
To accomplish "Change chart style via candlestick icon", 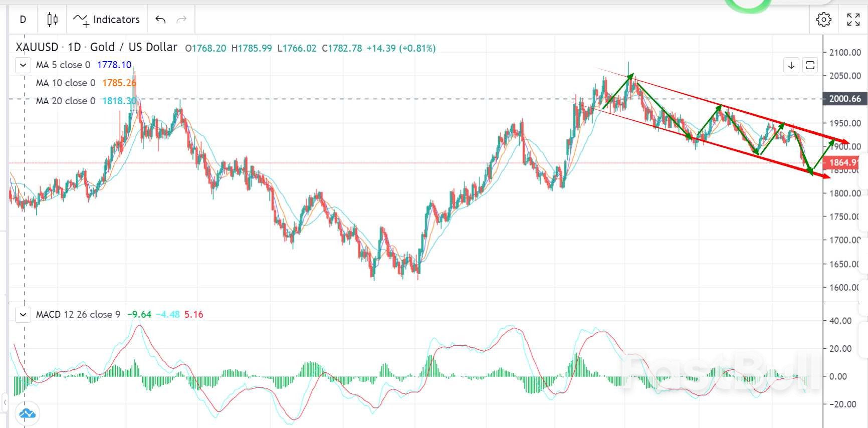I will coord(52,20).
